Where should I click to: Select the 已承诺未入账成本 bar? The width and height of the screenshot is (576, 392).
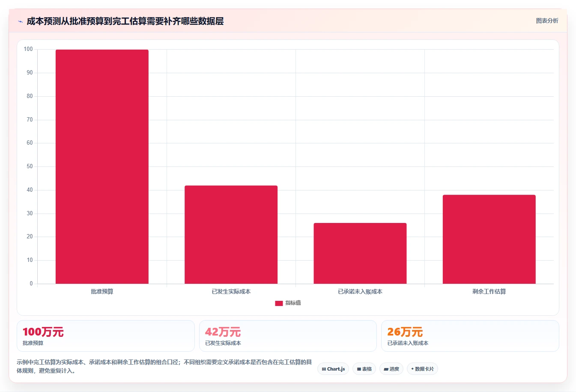360,253
